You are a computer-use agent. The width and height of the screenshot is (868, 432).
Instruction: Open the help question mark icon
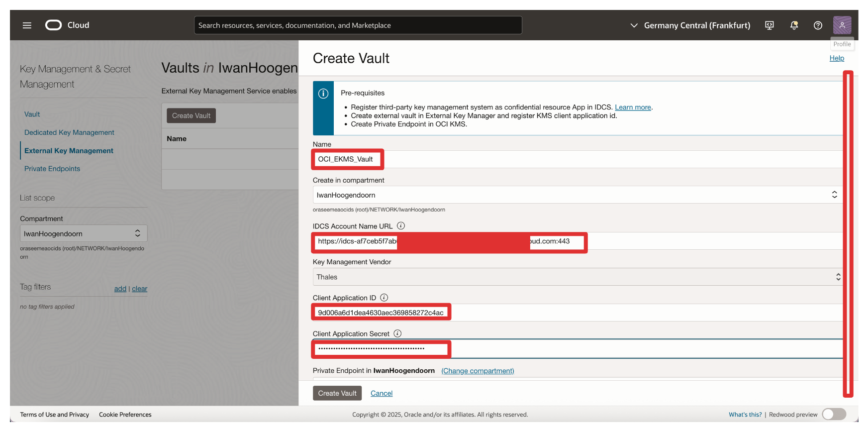818,25
